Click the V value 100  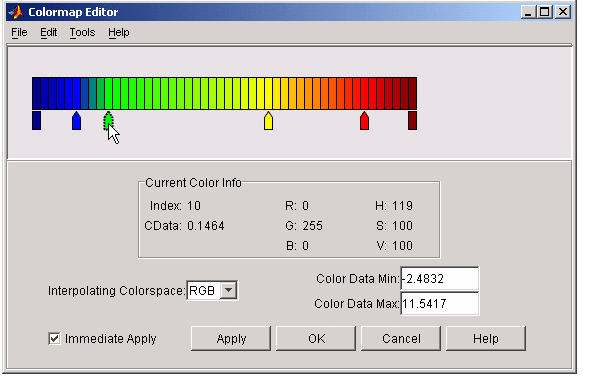pos(402,246)
